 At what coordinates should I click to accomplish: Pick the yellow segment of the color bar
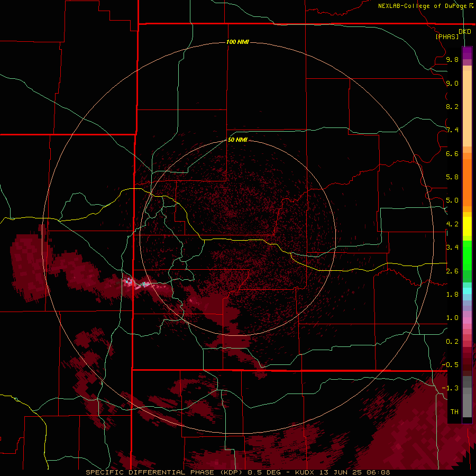(x=467, y=226)
